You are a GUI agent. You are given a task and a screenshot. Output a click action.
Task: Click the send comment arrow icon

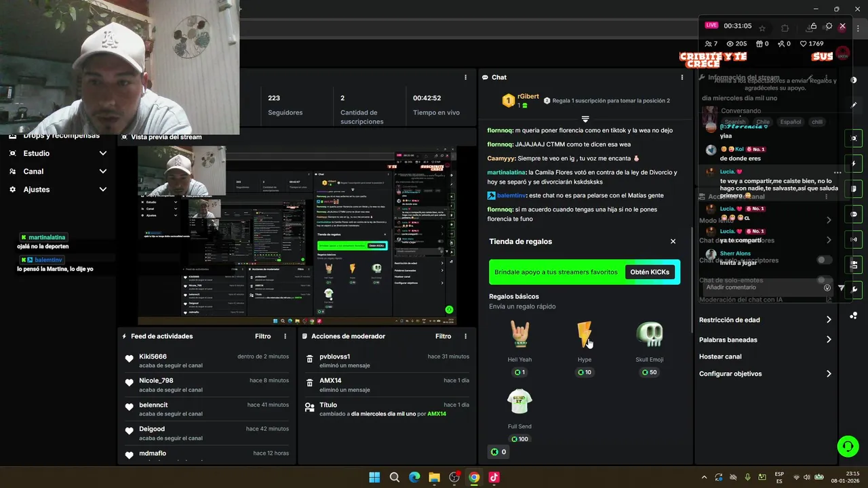pos(842,287)
